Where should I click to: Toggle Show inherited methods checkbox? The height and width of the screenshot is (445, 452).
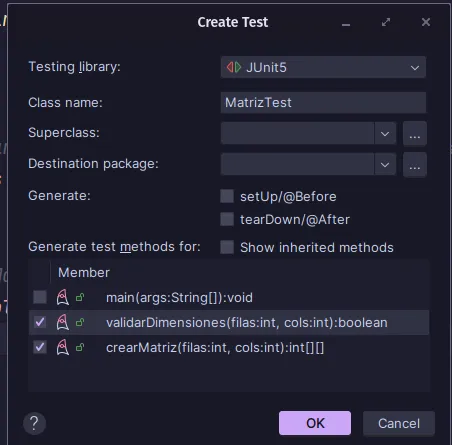(227, 247)
